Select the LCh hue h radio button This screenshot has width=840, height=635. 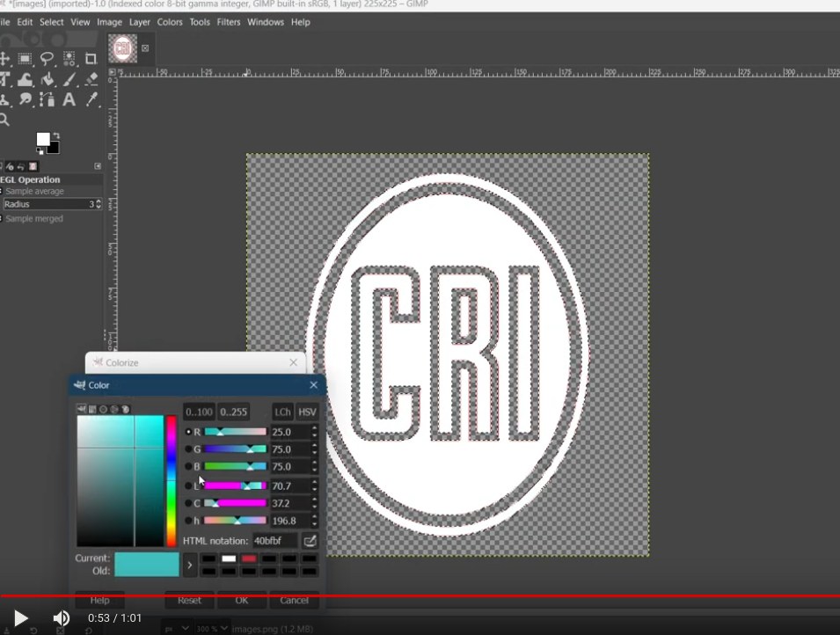point(188,521)
